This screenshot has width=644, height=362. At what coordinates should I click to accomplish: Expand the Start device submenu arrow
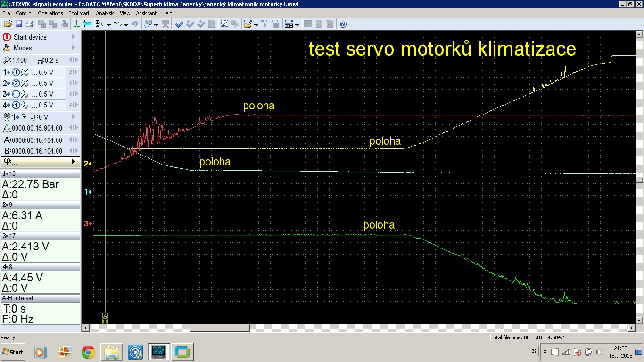[73, 37]
